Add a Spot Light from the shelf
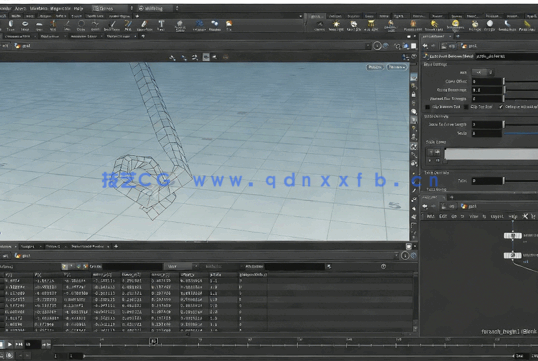The image size is (538, 361). coord(354,25)
